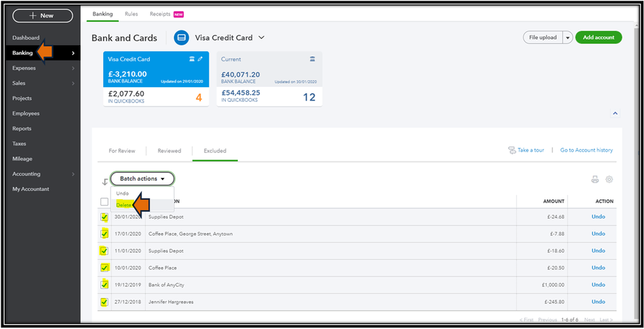
Task: Click the orange 4 transaction count
Action: (x=199, y=97)
